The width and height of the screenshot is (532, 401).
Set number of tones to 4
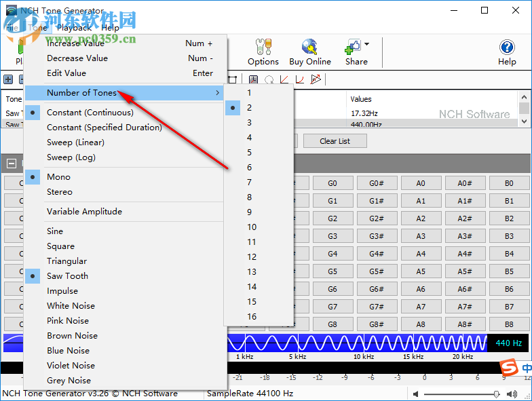tap(250, 138)
